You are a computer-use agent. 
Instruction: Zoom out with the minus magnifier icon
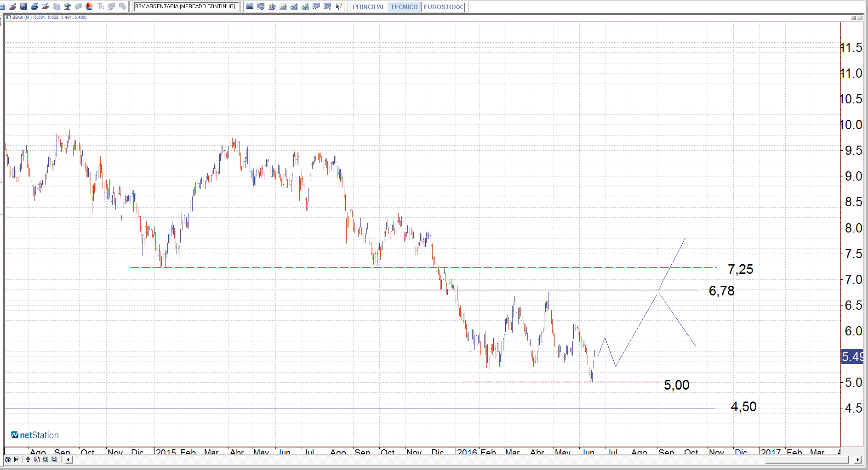coord(46,459)
